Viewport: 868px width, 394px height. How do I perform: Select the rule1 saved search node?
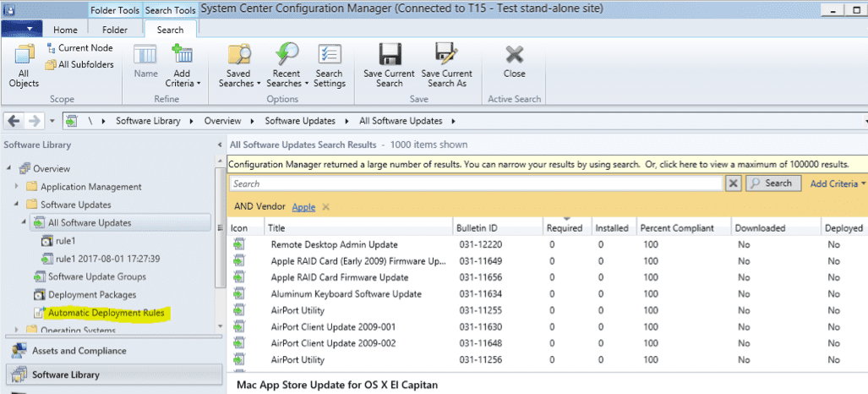(65, 240)
